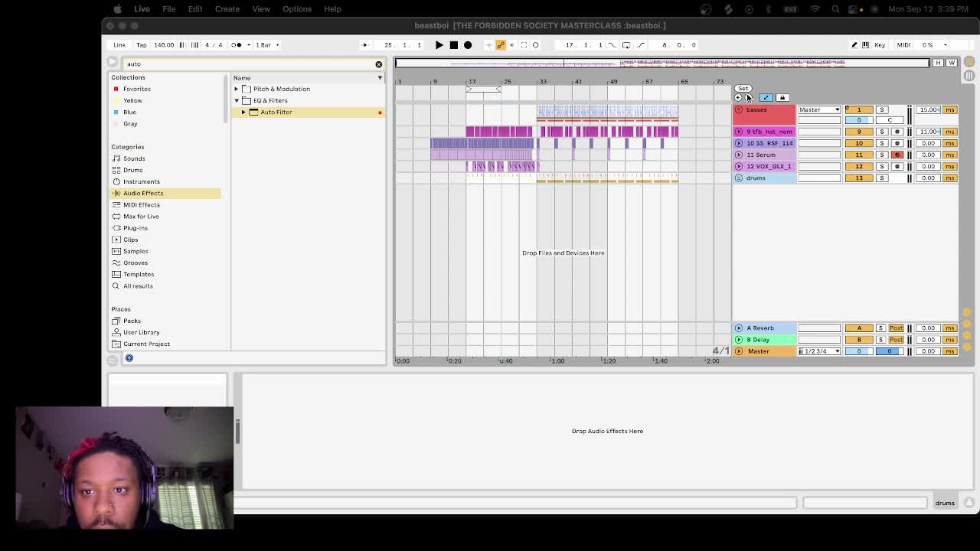980x551 pixels.
Task: Click the H optimize height button
Action: pos(938,63)
